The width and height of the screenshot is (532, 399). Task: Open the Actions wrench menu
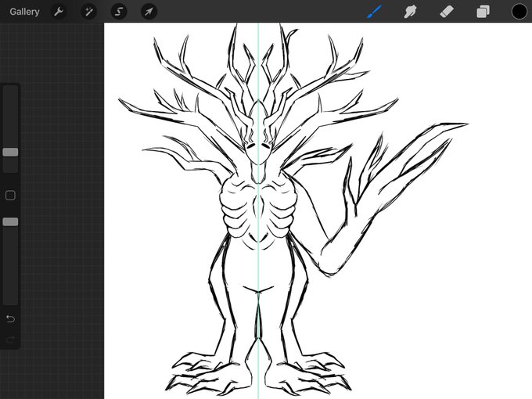click(59, 12)
